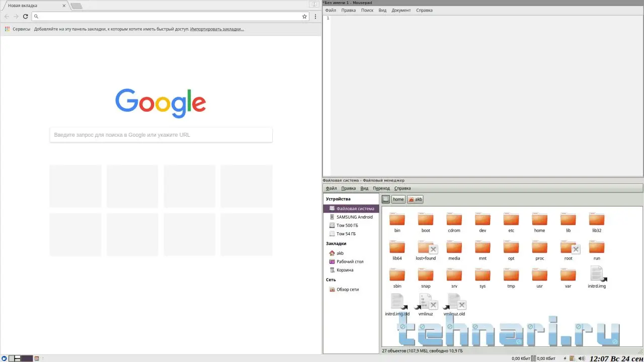Select the sbin folder icon
The image size is (644, 362).
(397, 275)
